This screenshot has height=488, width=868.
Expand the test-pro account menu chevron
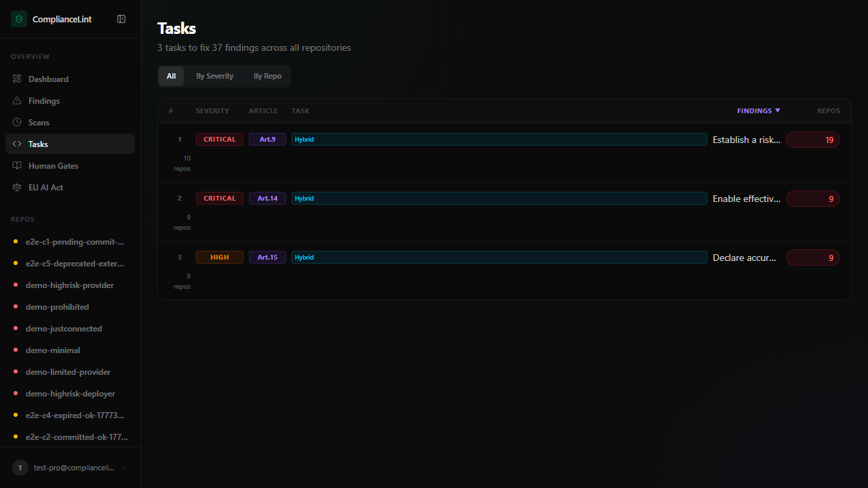[x=124, y=468]
